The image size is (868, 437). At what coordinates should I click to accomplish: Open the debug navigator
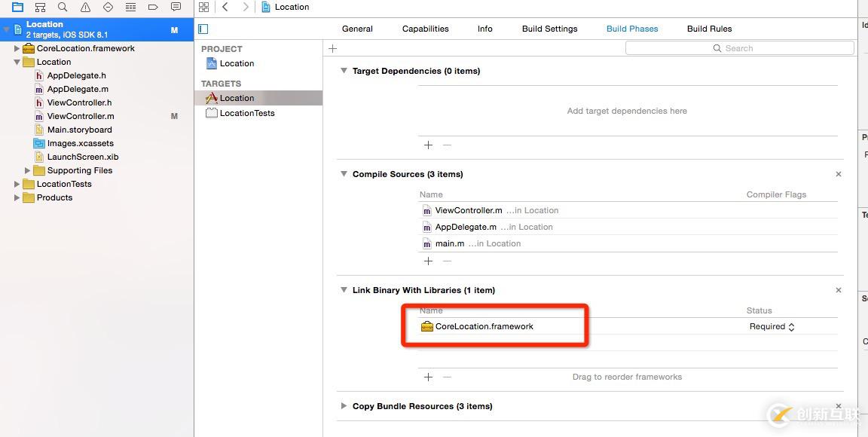(130, 7)
